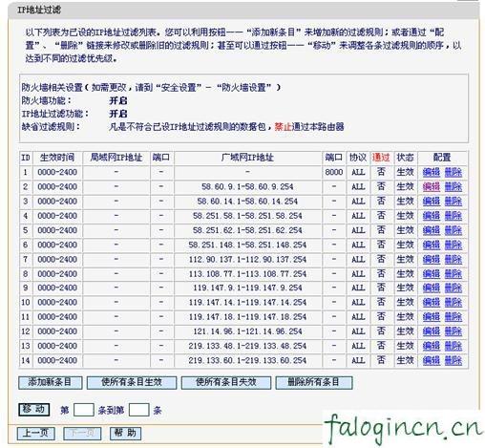Focus the source row number field after 第
Screen dimensions: 485x448
click(84, 410)
